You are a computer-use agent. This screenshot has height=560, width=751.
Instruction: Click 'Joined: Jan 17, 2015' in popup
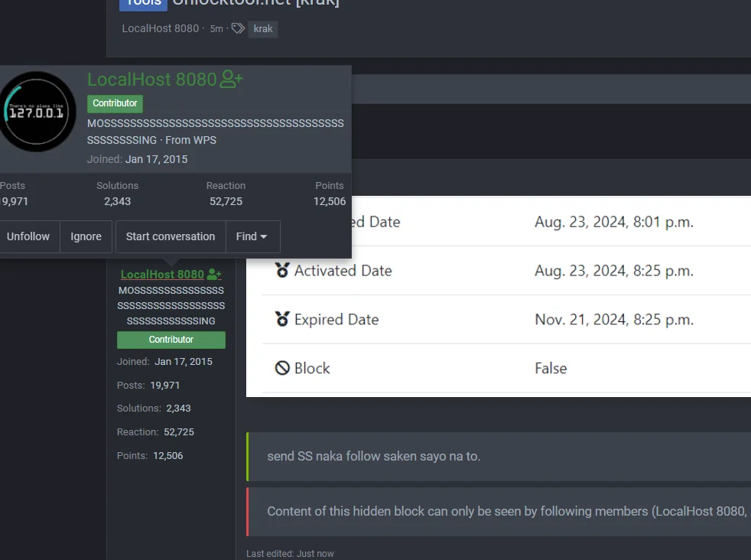[138, 160]
